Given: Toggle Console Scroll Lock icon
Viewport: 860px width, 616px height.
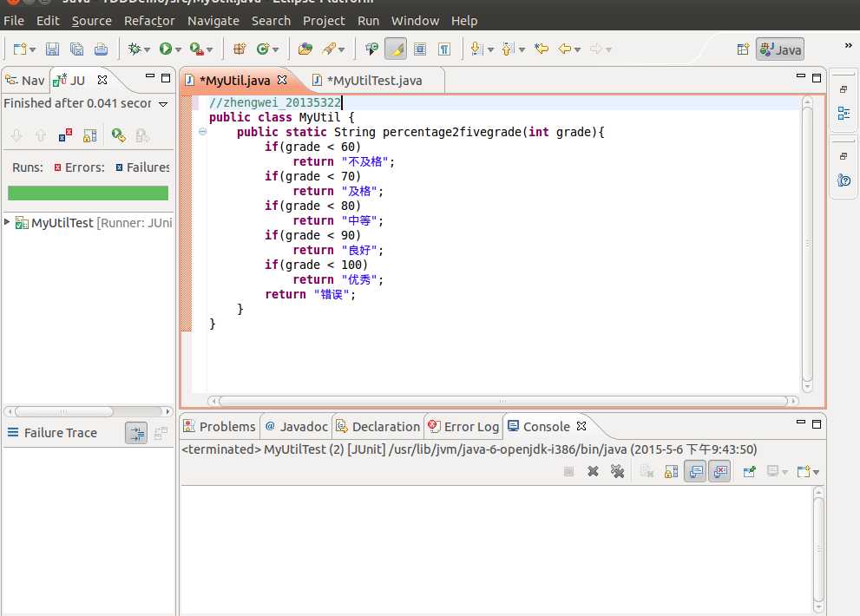Looking at the screenshot, I should click(x=671, y=472).
